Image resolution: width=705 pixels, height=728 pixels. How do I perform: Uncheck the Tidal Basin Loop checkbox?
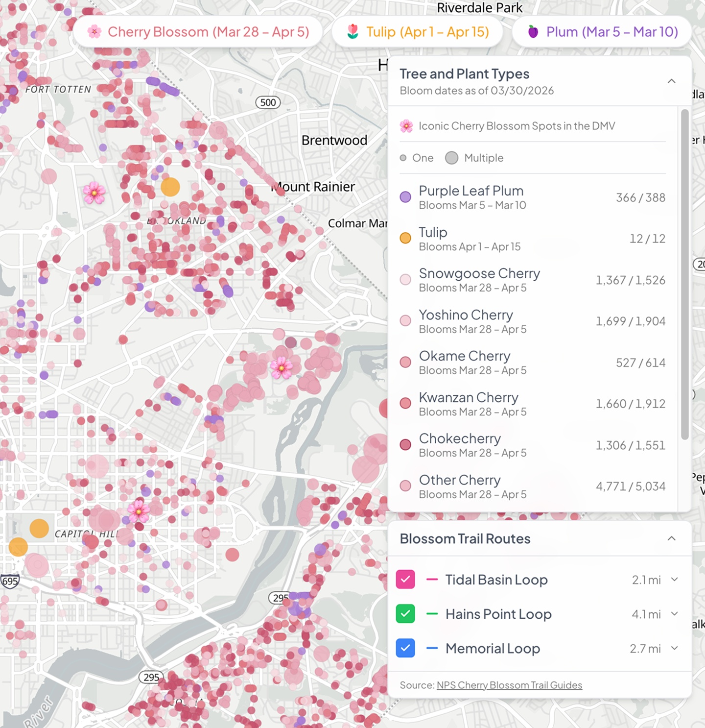pyautogui.click(x=405, y=580)
